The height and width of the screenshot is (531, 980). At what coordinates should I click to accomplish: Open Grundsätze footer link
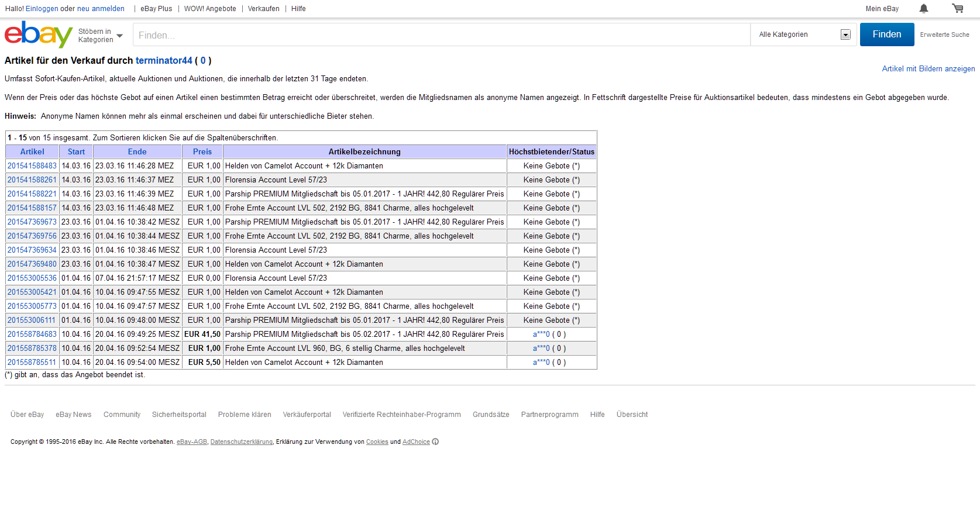(x=491, y=415)
